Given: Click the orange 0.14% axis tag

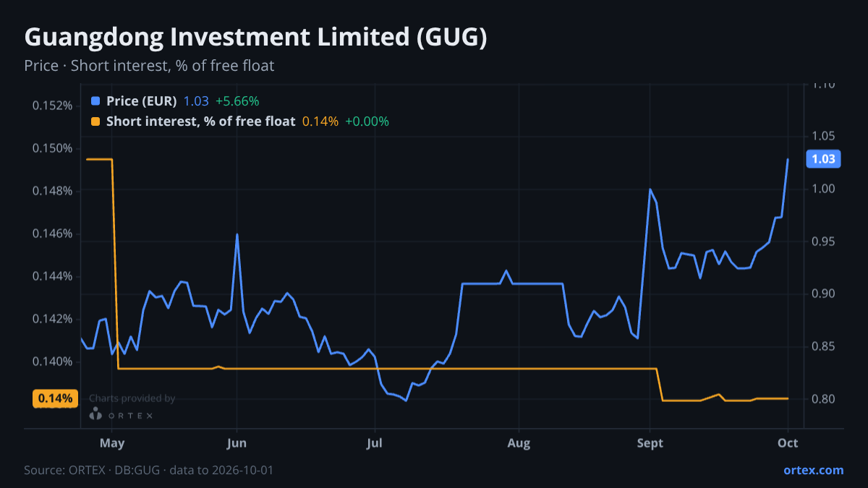Looking at the screenshot, I should (55, 398).
